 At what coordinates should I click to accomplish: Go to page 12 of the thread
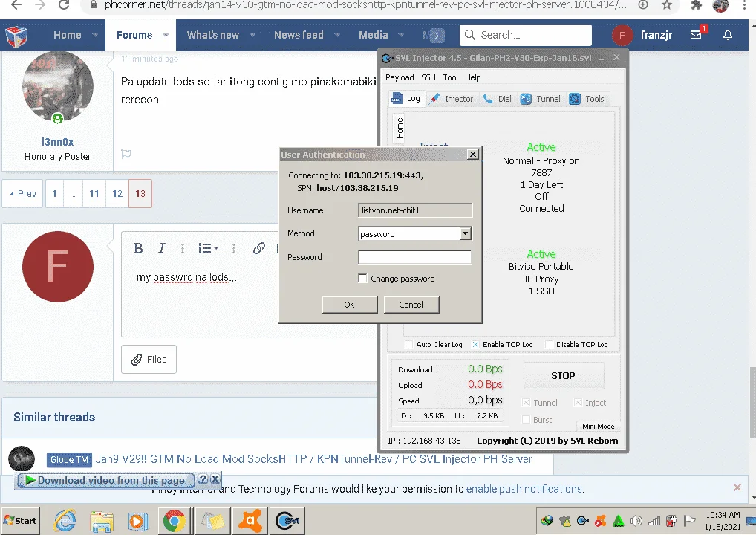point(117,193)
